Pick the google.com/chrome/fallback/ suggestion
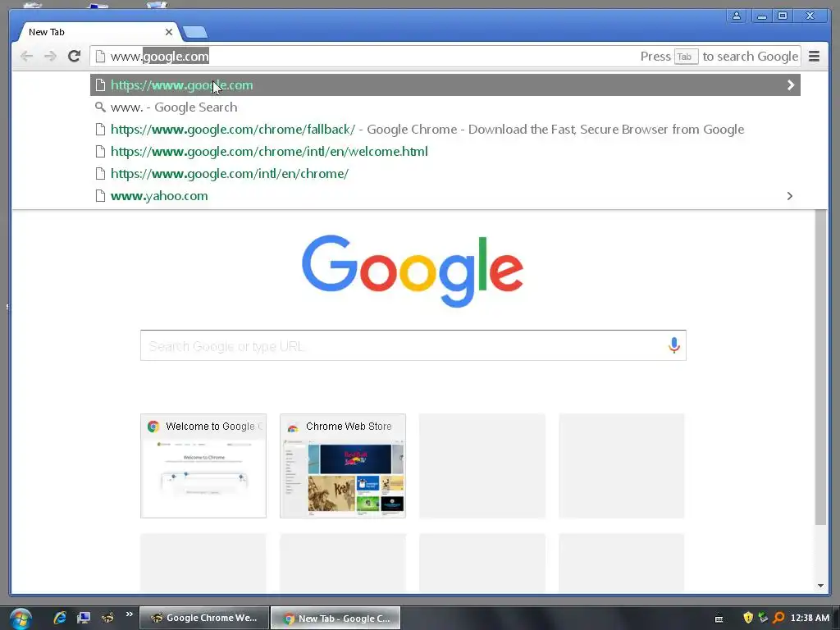The image size is (840, 630). pos(445,130)
